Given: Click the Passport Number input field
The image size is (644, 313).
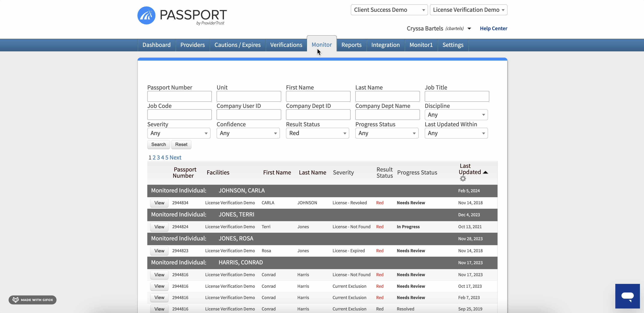Looking at the screenshot, I should pos(179,96).
